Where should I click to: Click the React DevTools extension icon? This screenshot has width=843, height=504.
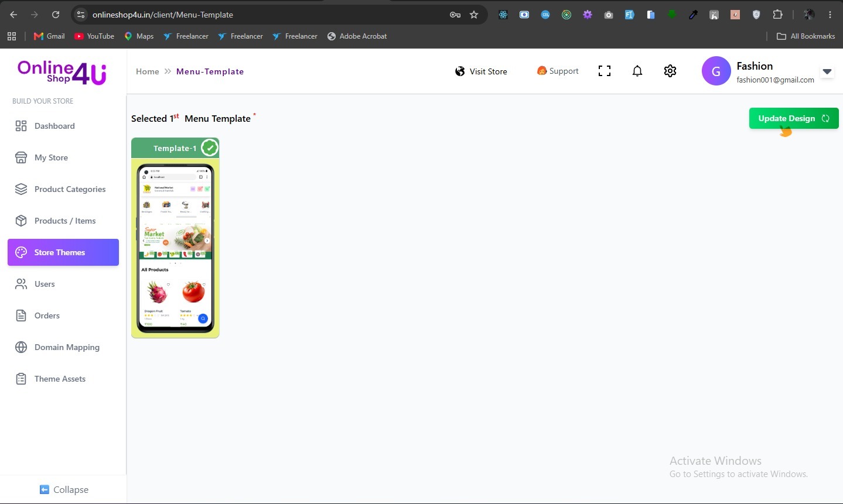click(x=503, y=15)
